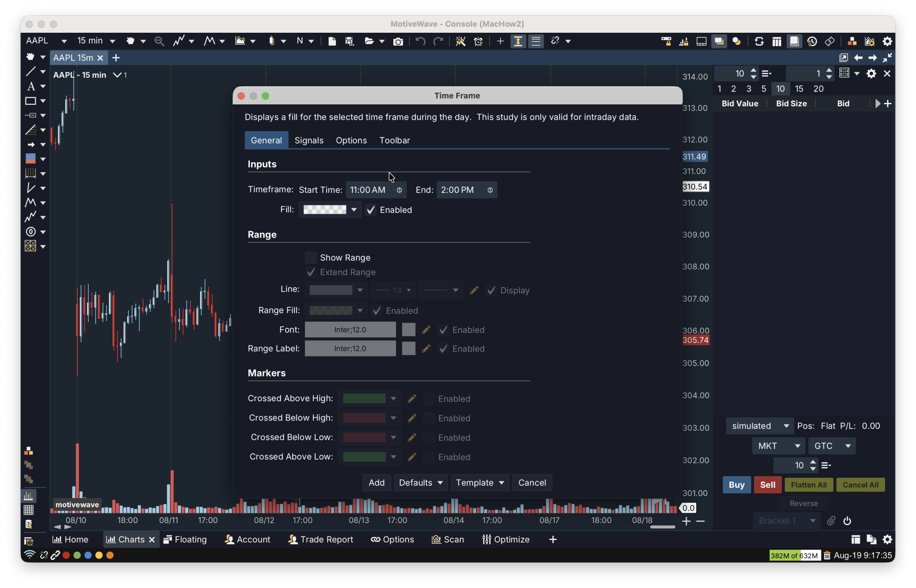Expand the Defaults dropdown button
Image resolution: width=916 pixels, height=588 pixels.
420,483
